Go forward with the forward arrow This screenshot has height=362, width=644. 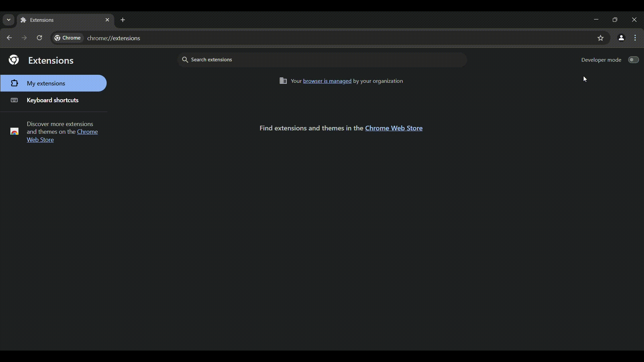(x=24, y=38)
